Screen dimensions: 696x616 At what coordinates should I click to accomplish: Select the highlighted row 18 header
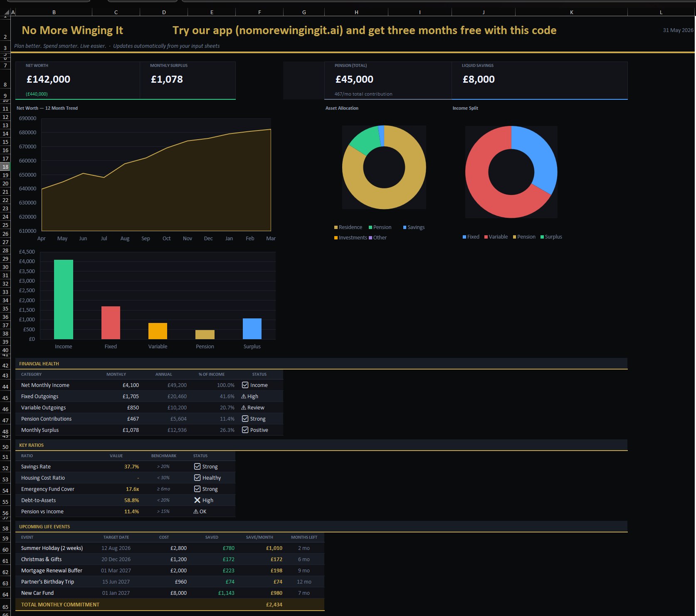point(5,167)
